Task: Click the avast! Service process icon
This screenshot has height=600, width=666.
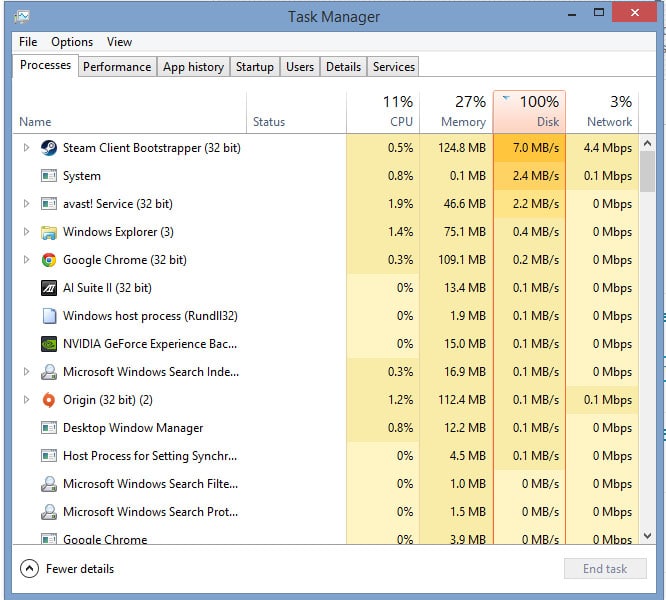Action: pyautogui.click(x=49, y=204)
